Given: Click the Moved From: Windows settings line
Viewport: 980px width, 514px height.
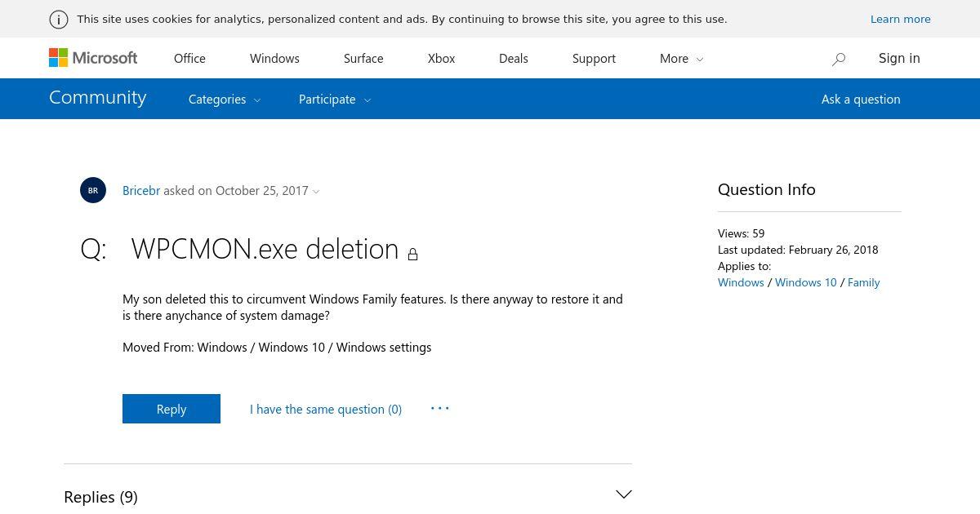Looking at the screenshot, I should coord(277,348).
